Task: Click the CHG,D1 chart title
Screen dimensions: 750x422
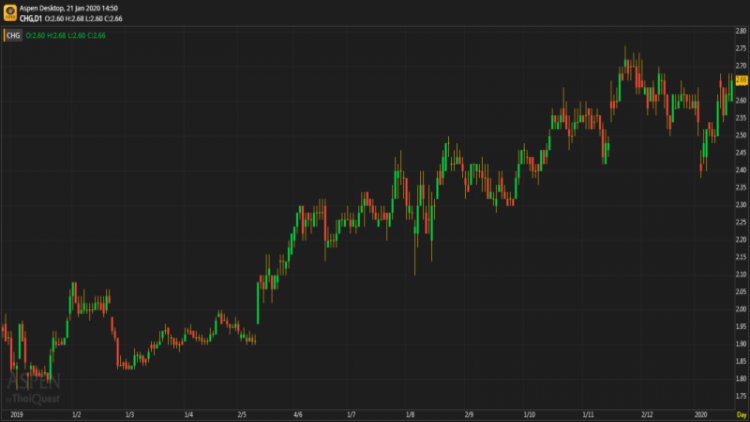Action: (32, 16)
